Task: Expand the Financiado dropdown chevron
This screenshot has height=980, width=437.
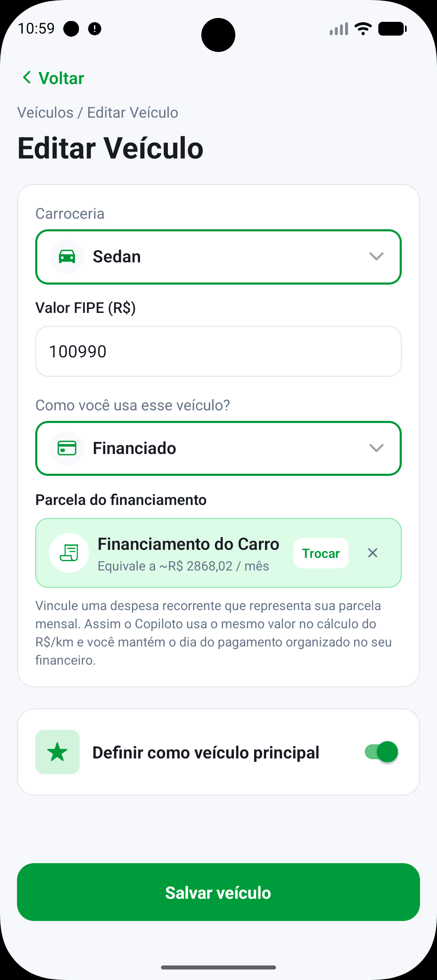Action: (376, 448)
